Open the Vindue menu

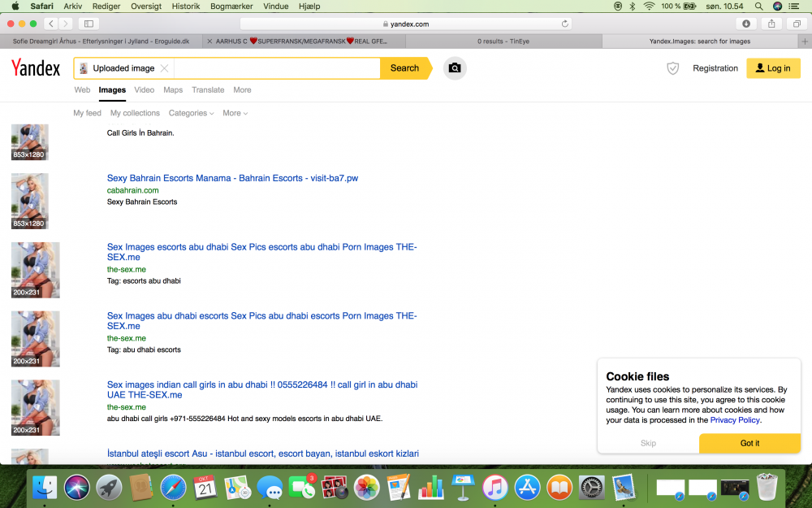pos(275,7)
